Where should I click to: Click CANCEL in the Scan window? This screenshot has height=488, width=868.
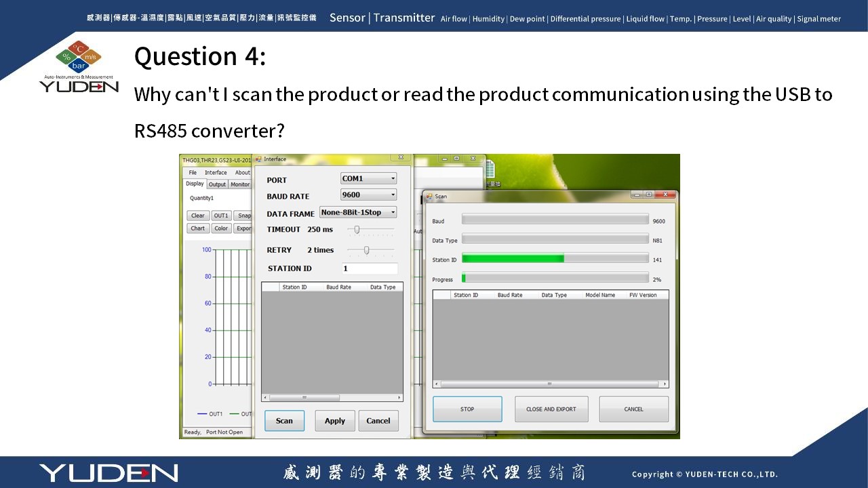point(633,409)
